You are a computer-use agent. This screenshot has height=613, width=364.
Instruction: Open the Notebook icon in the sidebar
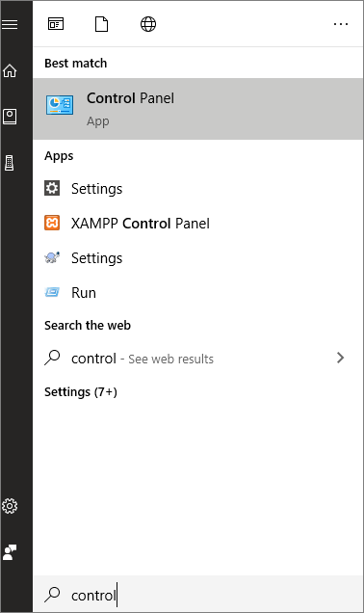point(10,117)
